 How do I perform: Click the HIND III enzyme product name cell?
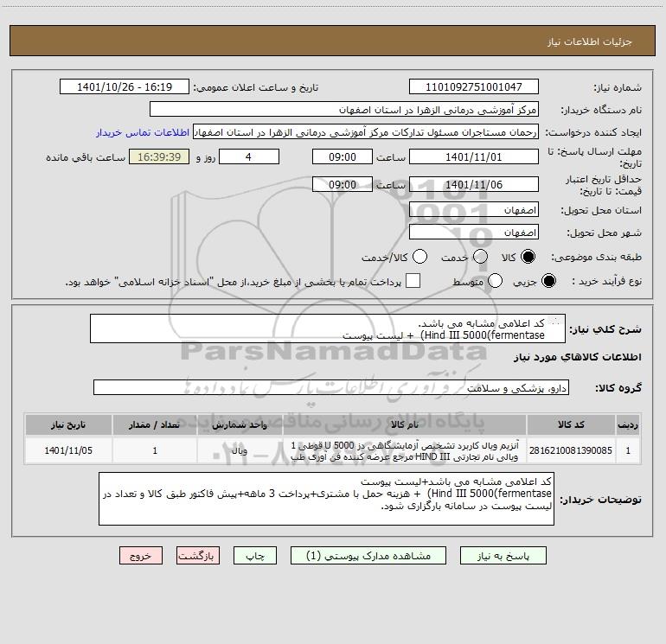pos(405,450)
